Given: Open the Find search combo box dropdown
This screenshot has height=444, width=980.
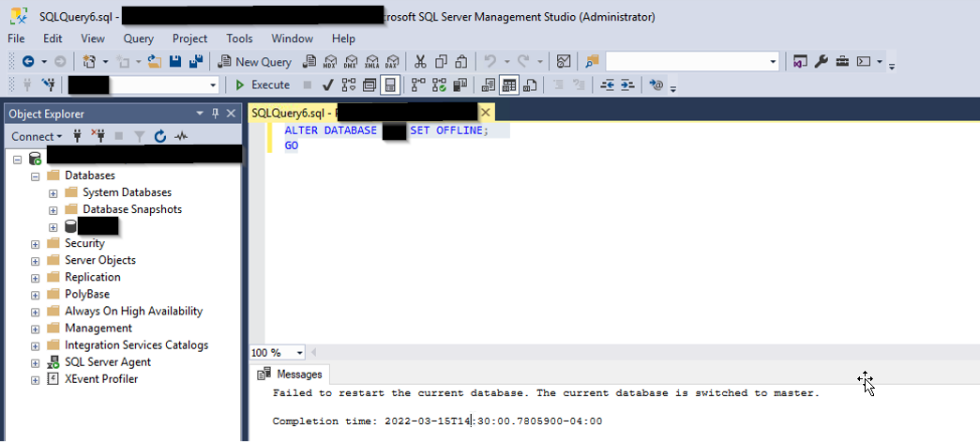Looking at the screenshot, I should click(773, 61).
